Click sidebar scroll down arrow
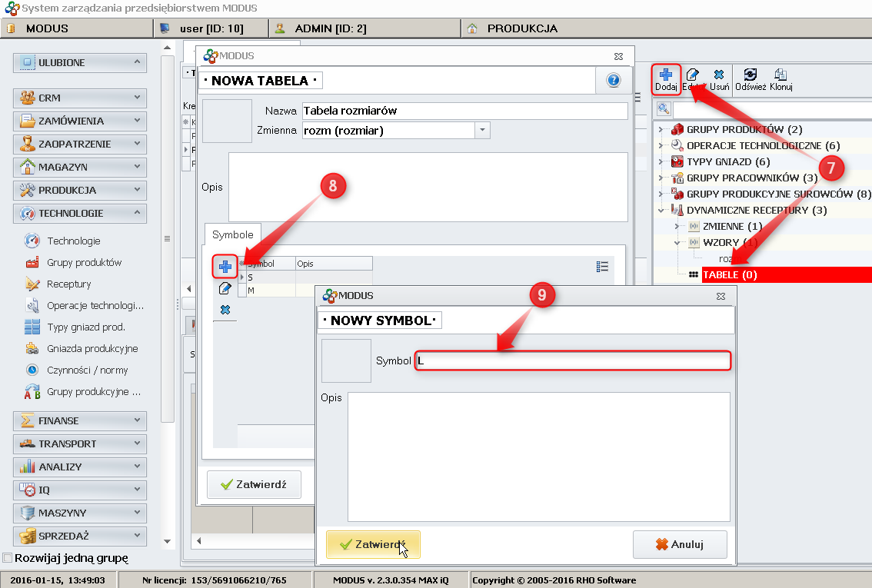872x588 pixels. pyautogui.click(x=168, y=541)
